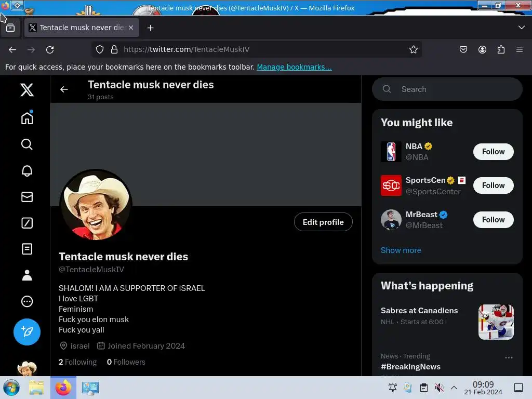
Task: Open Grok slash icon in sidebar
Action: [27, 223]
